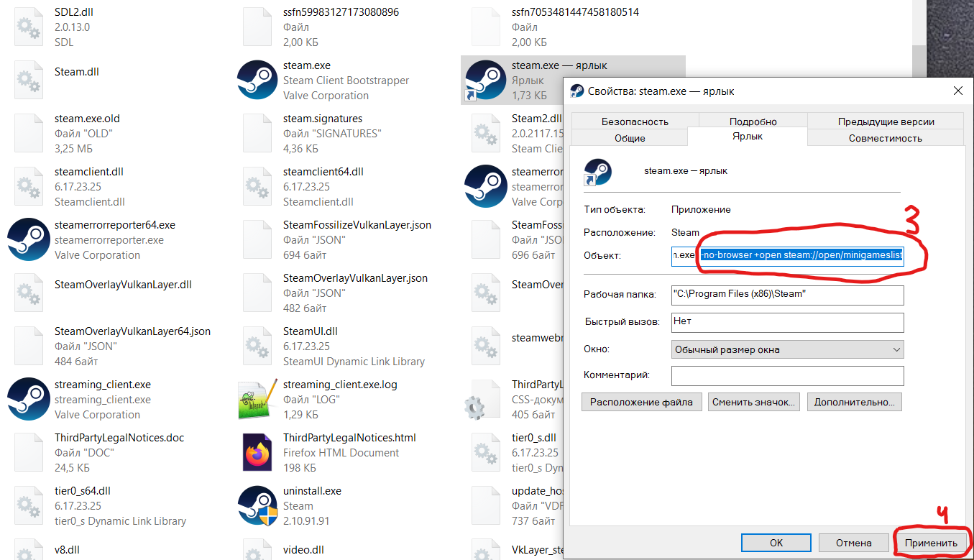
Task: Click the SteamUI.dll gear icon
Action: [x=257, y=346]
